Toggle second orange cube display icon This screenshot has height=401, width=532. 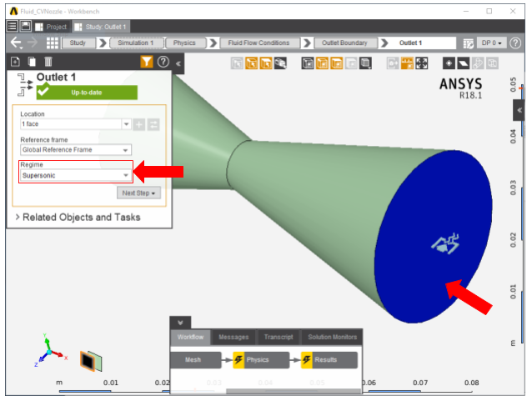[x=337, y=63]
